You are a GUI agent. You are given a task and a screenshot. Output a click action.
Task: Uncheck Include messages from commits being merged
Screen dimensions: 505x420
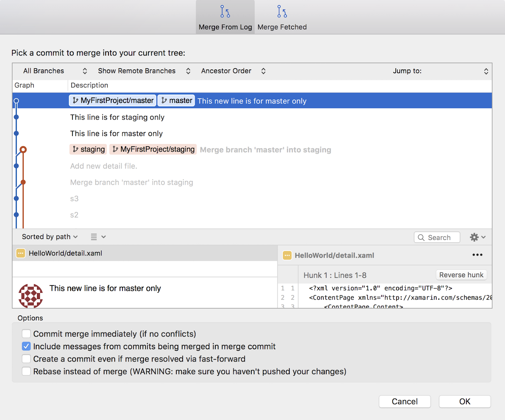click(26, 346)
